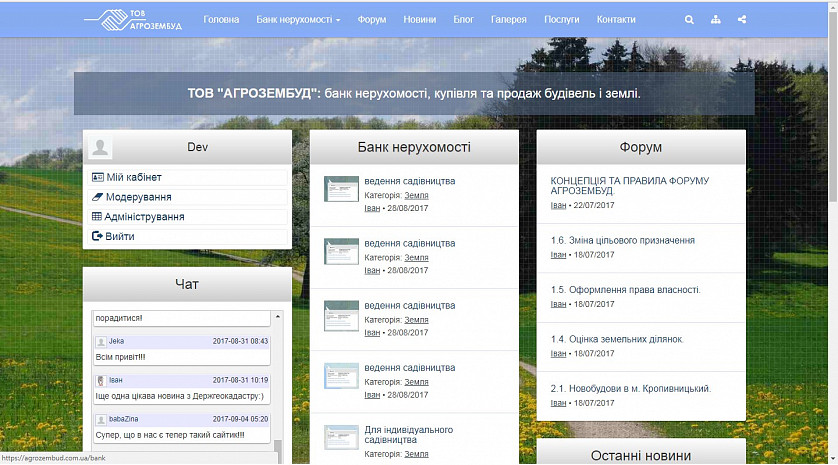The image size is (838, 465).
Task: Click chat timestamp 2017-08-31 10:19
Action: coord(240,380)
